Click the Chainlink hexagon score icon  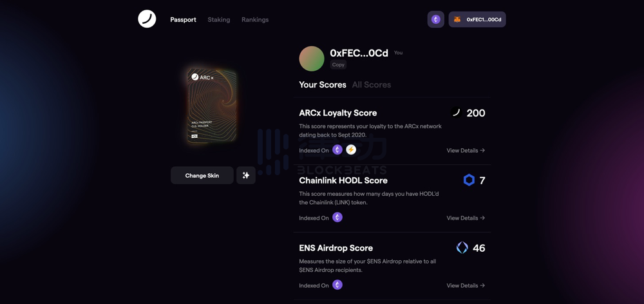469,180
